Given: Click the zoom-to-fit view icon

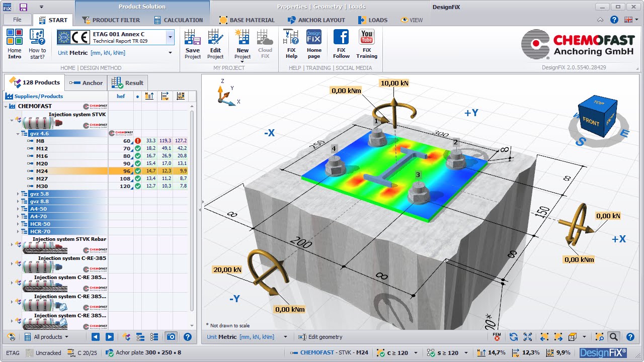Looking at the screenshot, I should (528, 337).
